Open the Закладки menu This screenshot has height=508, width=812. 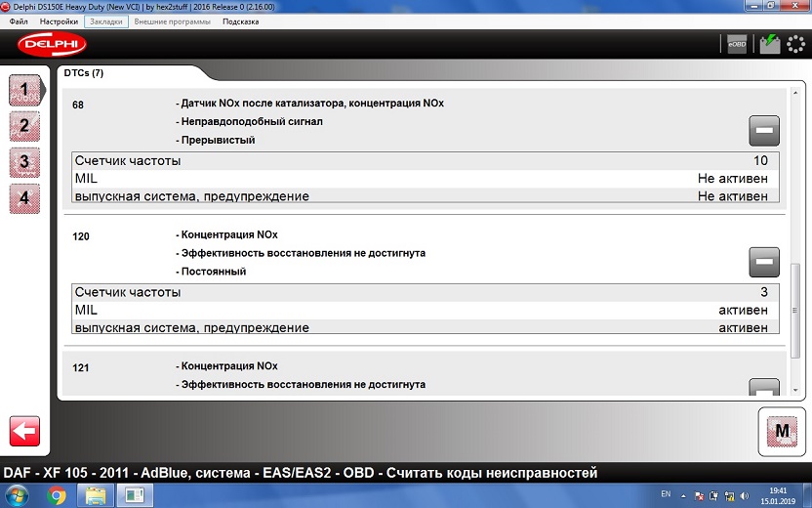coord(106,21)
